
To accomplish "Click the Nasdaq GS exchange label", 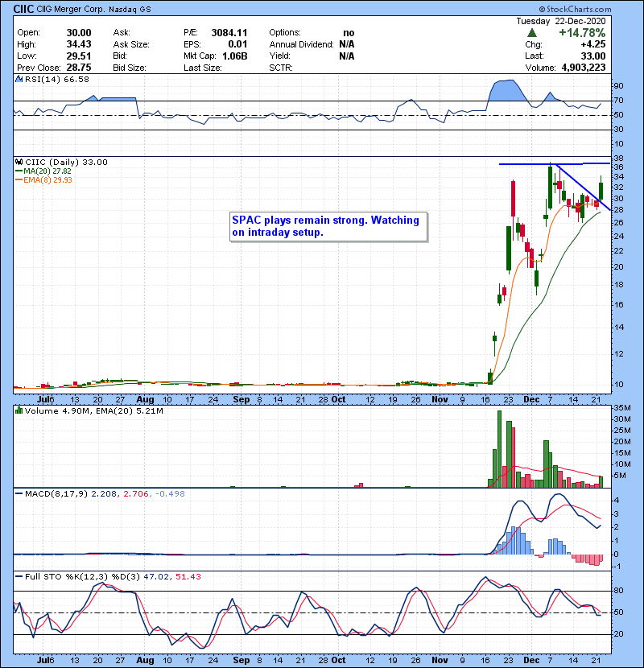I will pyautogui.click(x=130, y=10).
